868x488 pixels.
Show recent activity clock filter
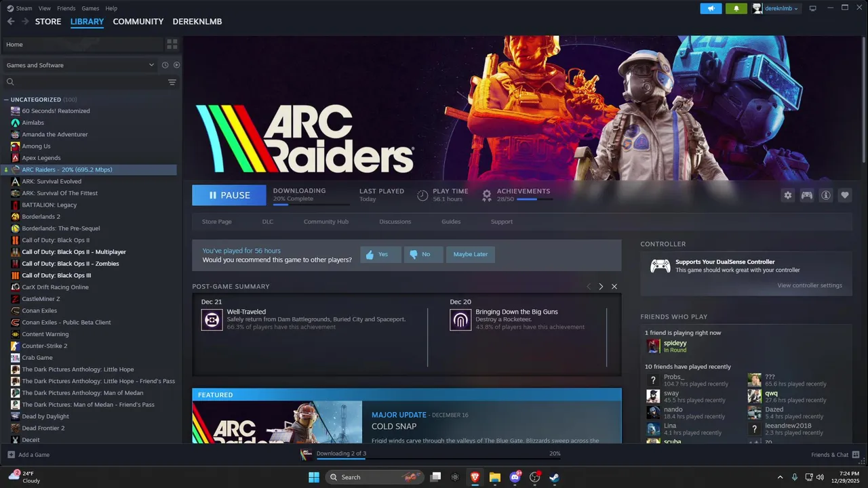pyautogui.click(x=165, y=65)
